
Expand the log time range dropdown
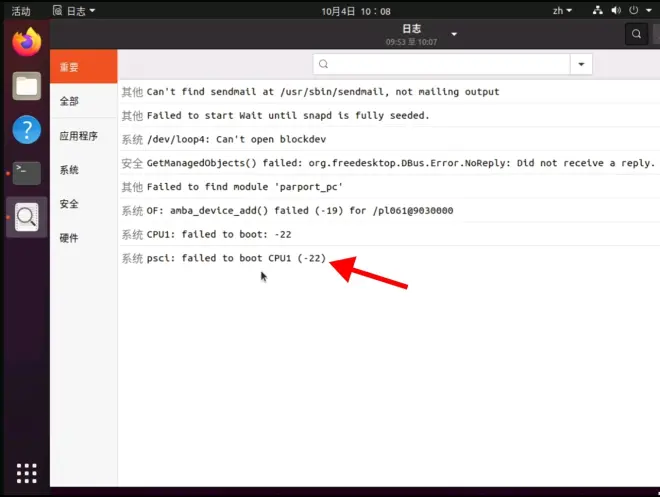[x=454, y=34]
